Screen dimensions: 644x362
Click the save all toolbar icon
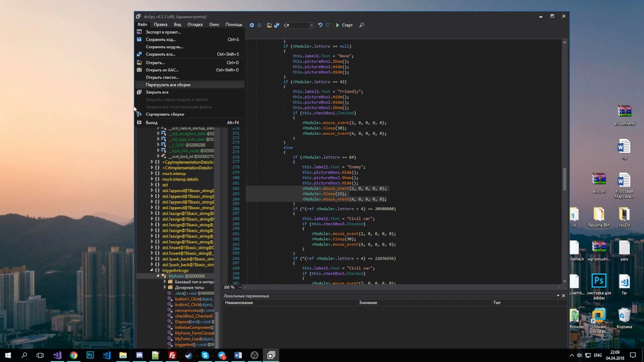coord(276,25)
